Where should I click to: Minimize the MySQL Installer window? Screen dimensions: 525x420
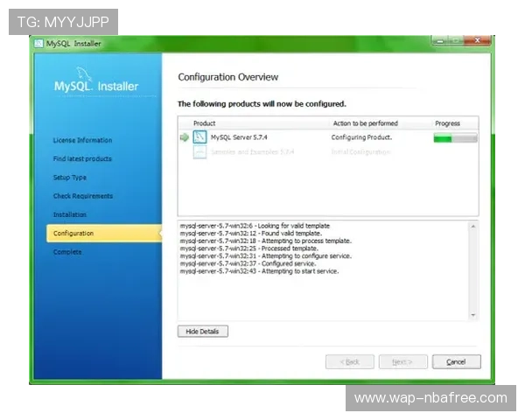pyautogui.click(x=441, y=41)
